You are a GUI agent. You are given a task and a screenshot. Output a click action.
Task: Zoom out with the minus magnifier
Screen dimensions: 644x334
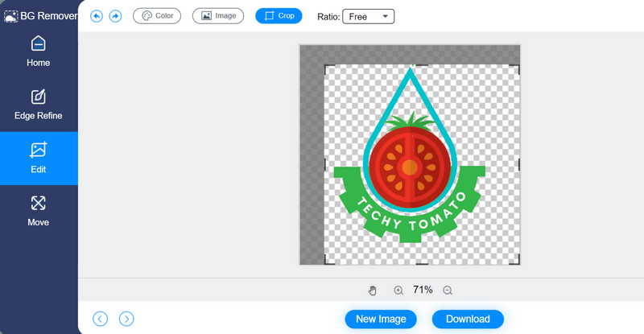448,291
